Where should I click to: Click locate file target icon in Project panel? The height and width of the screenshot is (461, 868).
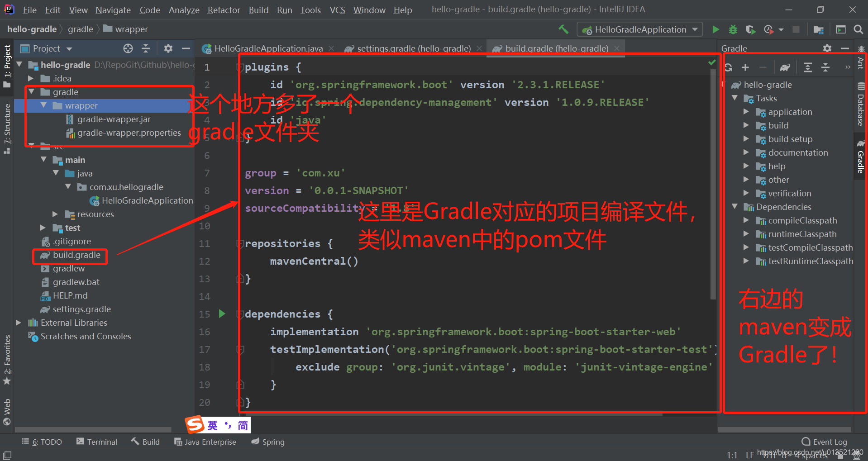128,48
